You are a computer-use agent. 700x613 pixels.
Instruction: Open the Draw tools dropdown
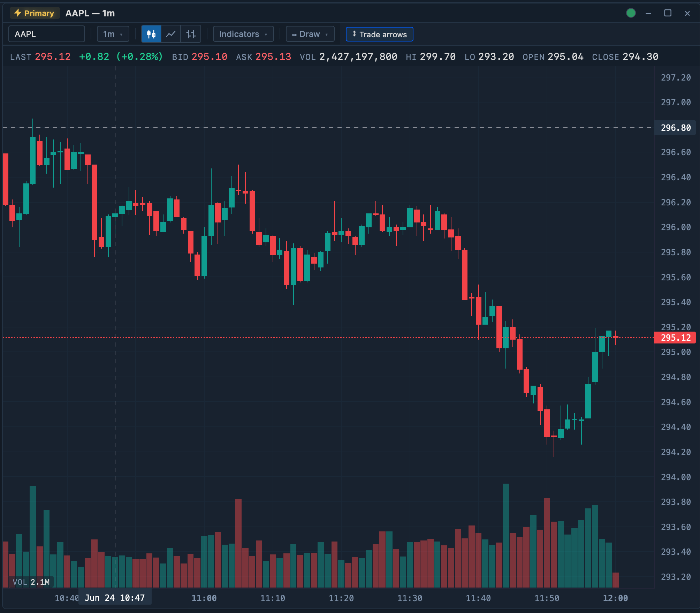[310, 34]
